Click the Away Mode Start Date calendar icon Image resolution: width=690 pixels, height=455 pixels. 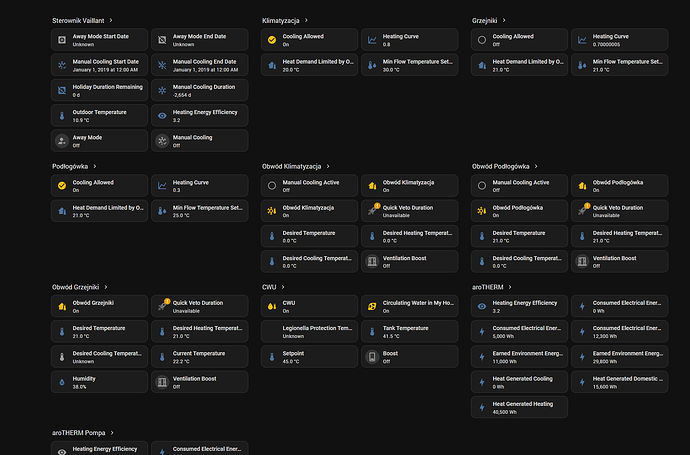(x=62, y=40)
